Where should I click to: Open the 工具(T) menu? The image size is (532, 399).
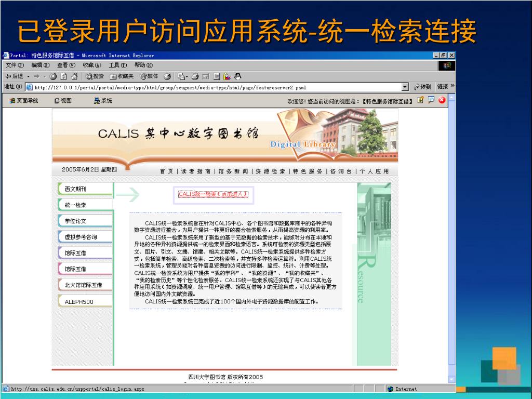point(117,65)
